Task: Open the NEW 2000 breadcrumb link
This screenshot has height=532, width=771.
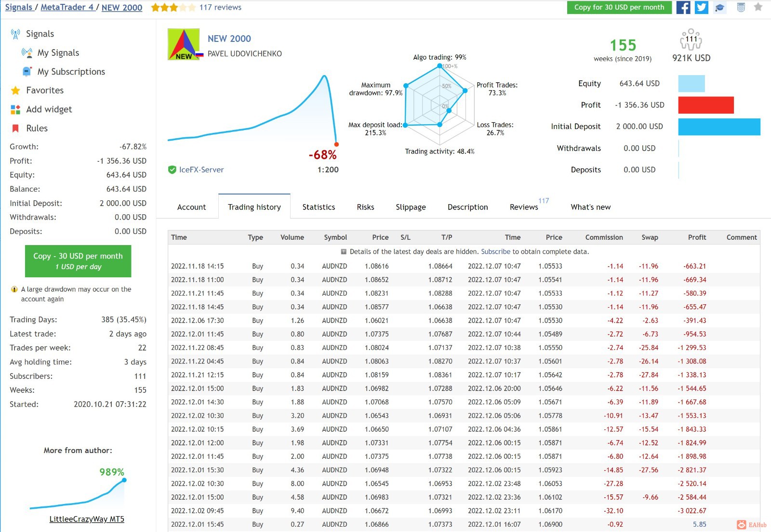Action: 122,7
